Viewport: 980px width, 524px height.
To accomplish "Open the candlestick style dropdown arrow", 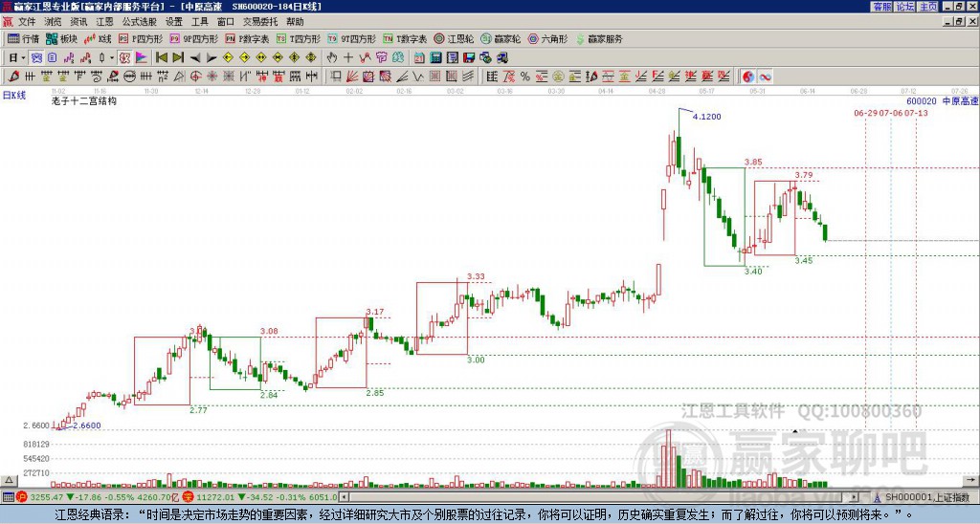I will click(x=112, y=58).
